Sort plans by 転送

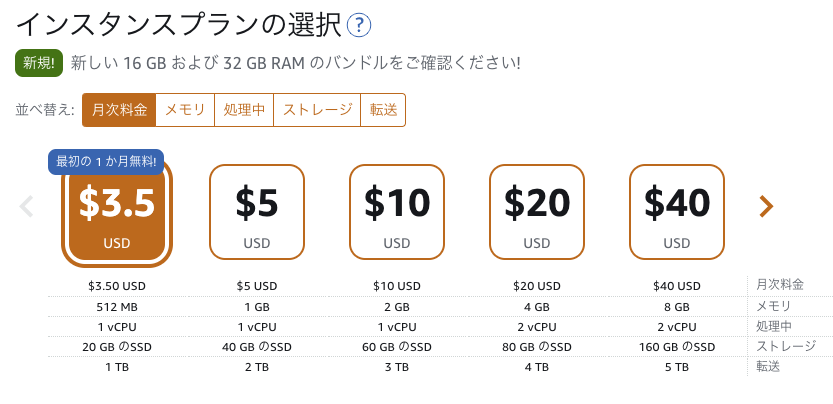(383, 110)
